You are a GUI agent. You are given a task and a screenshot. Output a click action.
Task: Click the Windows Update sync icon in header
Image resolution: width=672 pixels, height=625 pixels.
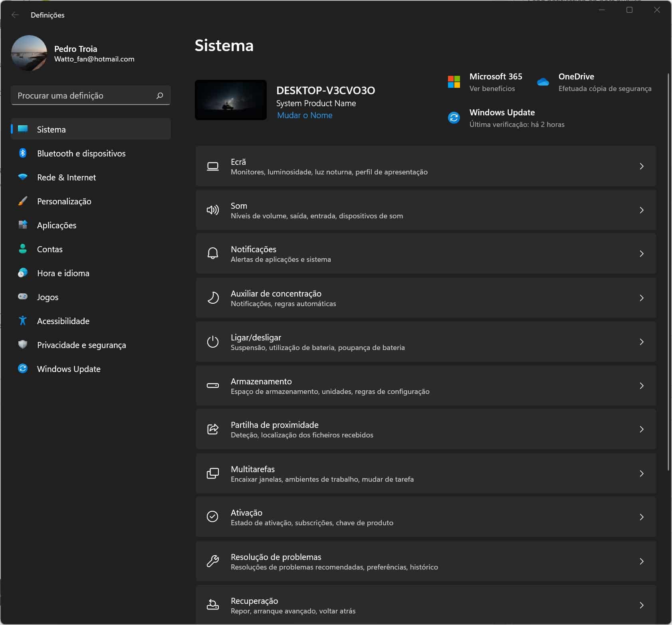(454, 118)
